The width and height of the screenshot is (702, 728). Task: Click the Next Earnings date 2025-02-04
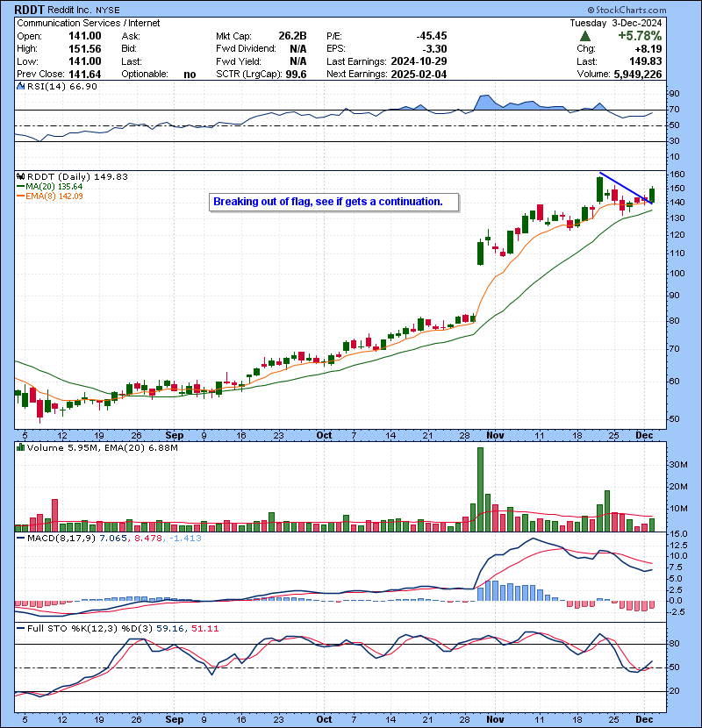[x=419, y=75]
